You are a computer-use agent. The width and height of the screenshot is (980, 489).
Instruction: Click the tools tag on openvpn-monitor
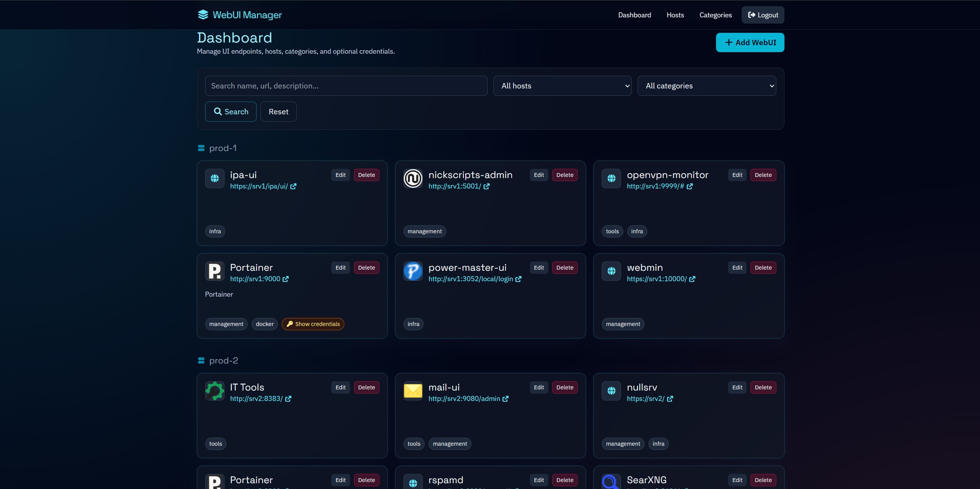pyautogui.click(x=612, y=231)
